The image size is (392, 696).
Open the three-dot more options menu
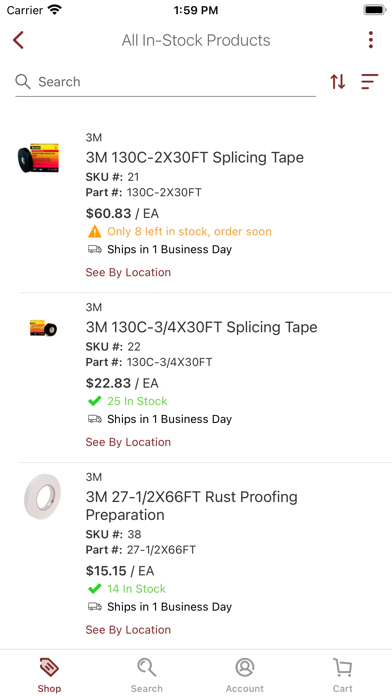point(371,40)
